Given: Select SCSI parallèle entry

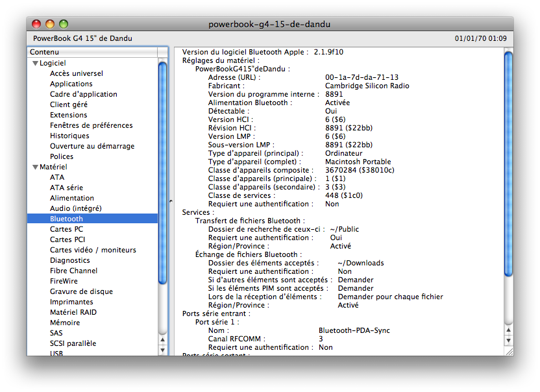Looking at the screenshot, I should click(x=73, y=343).
